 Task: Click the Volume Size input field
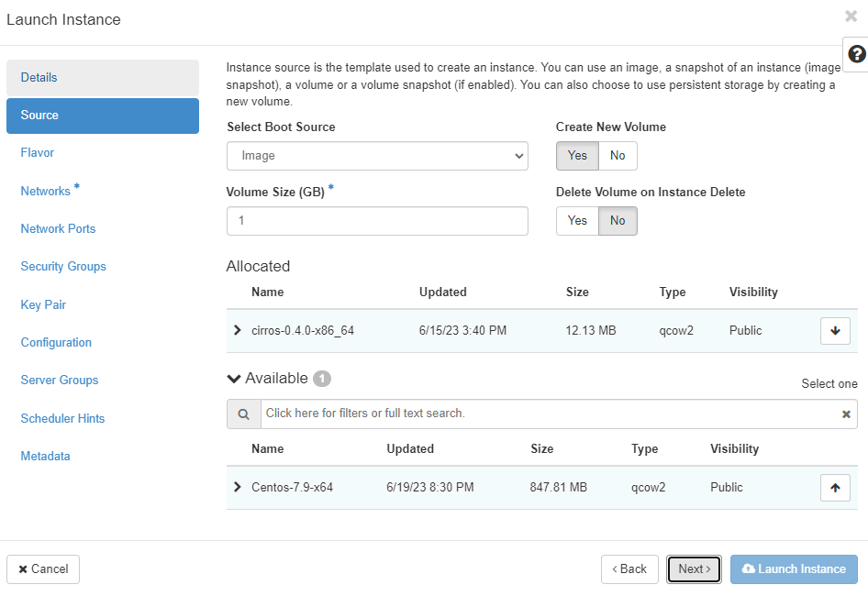click(377, 221)
